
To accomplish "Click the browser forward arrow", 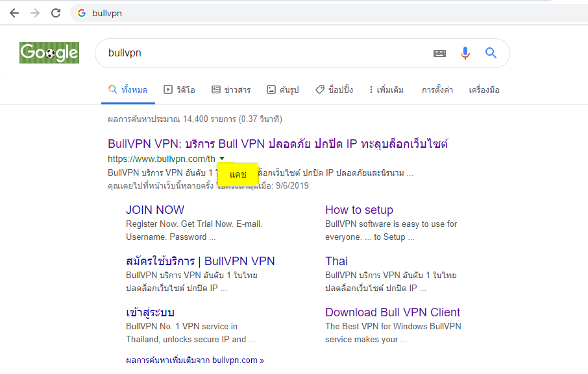I will pos(35,13).
